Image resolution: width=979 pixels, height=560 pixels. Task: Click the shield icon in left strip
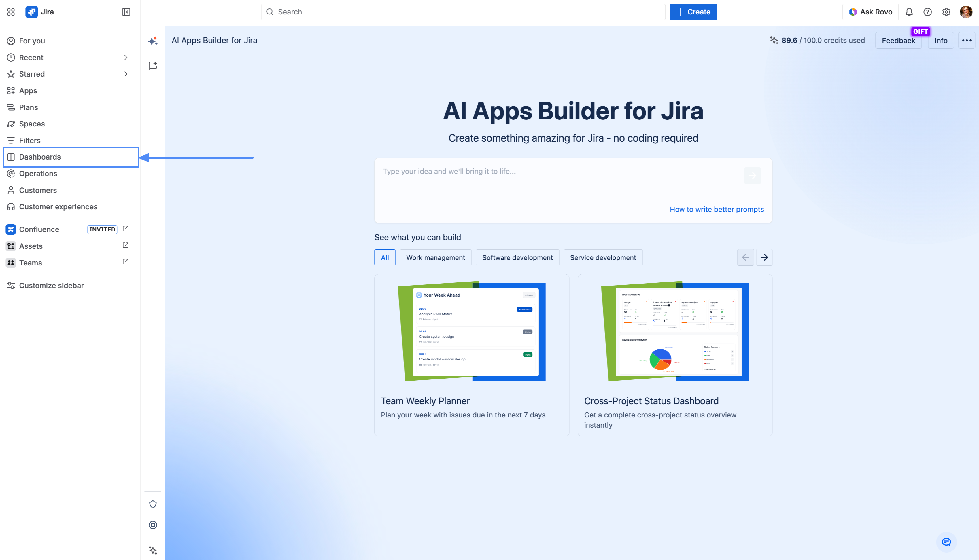[x=153, y=504]
